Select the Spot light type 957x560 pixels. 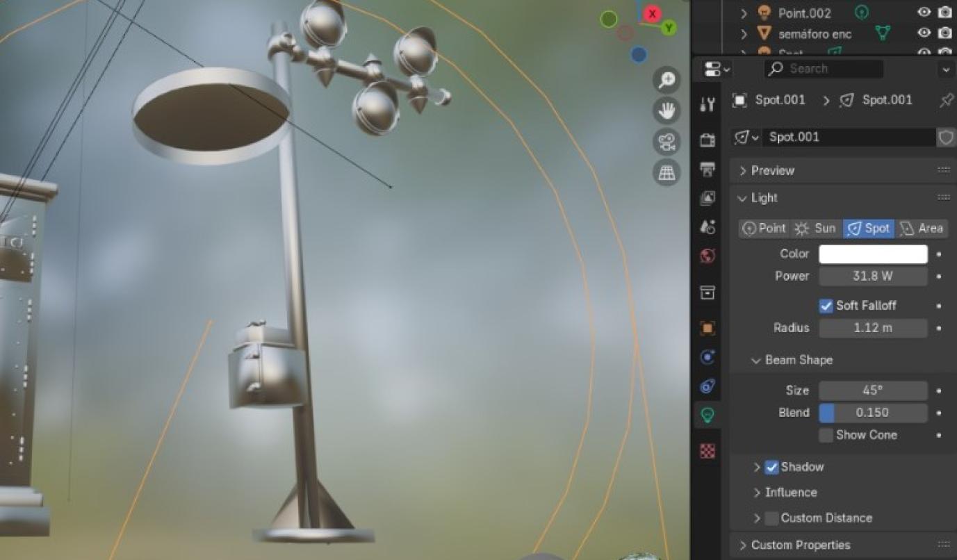click(869, 229)
